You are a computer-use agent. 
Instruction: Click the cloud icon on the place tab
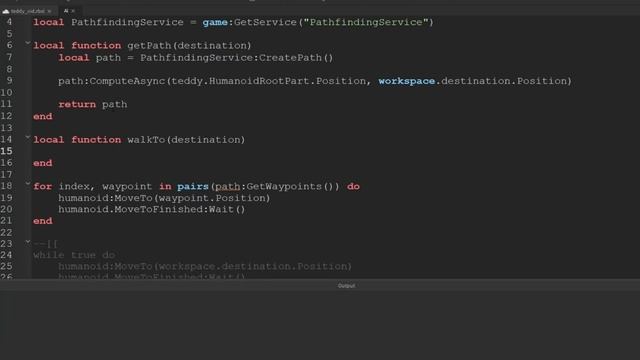6,11
